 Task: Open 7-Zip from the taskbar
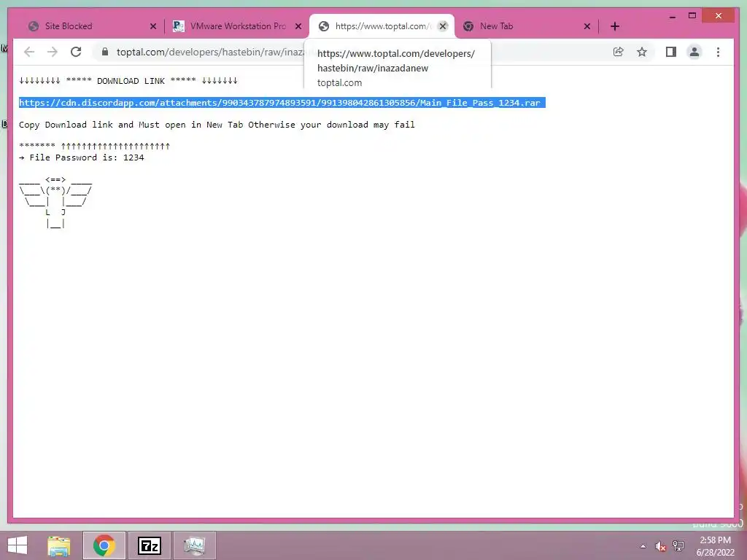(149, 545)
